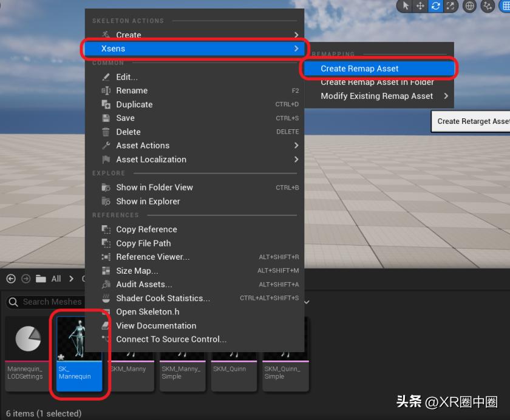Click the blocks icon beside Size Map
Image resolution: width=510 pixels, height=420 pixels.
106,271
